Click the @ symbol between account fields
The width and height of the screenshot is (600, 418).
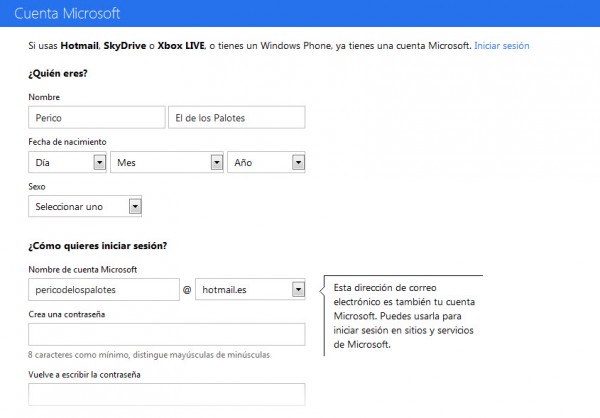pyautogui.click(x=187, y=290)
